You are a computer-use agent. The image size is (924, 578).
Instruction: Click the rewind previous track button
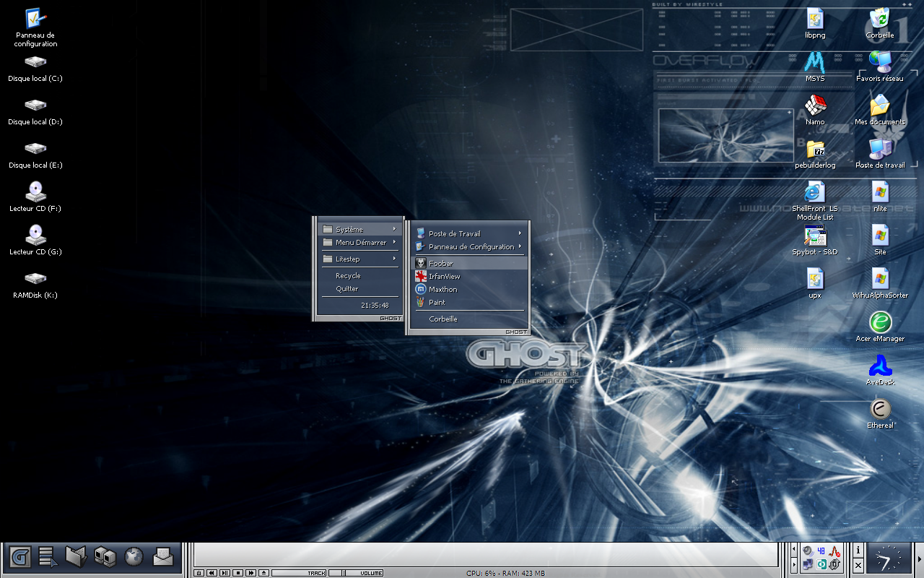point(212,573)
